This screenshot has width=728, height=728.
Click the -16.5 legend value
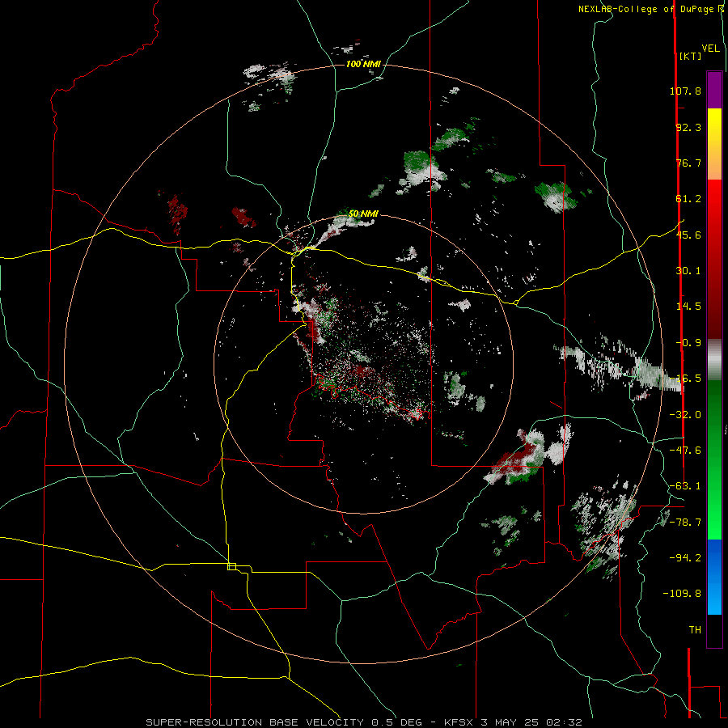tap(685, 379)
